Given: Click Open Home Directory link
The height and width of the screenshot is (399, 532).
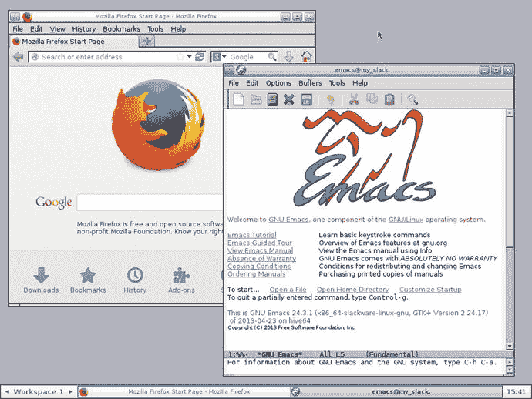Looking at the screenshot, I should click(353, 290).
